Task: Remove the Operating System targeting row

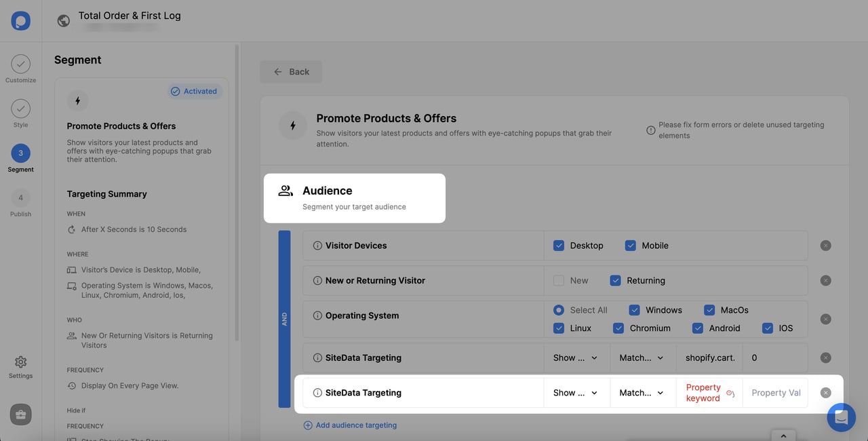Action: pos(825,319)
